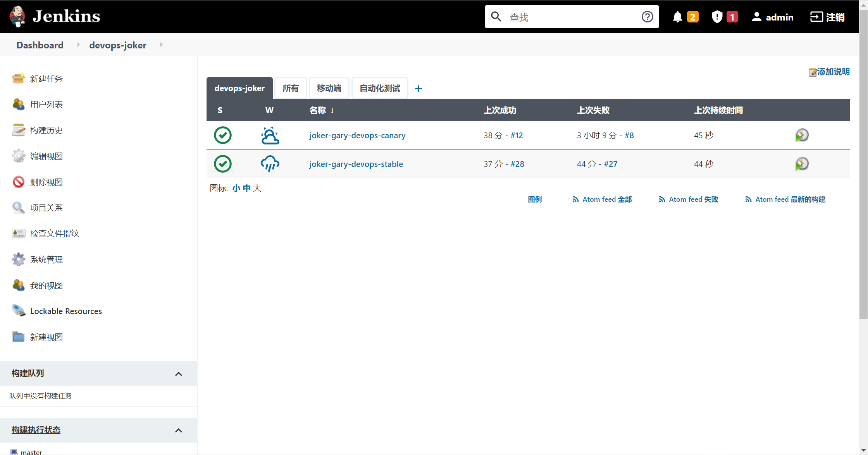Open notifications bell icon

(x=677, y=17)
